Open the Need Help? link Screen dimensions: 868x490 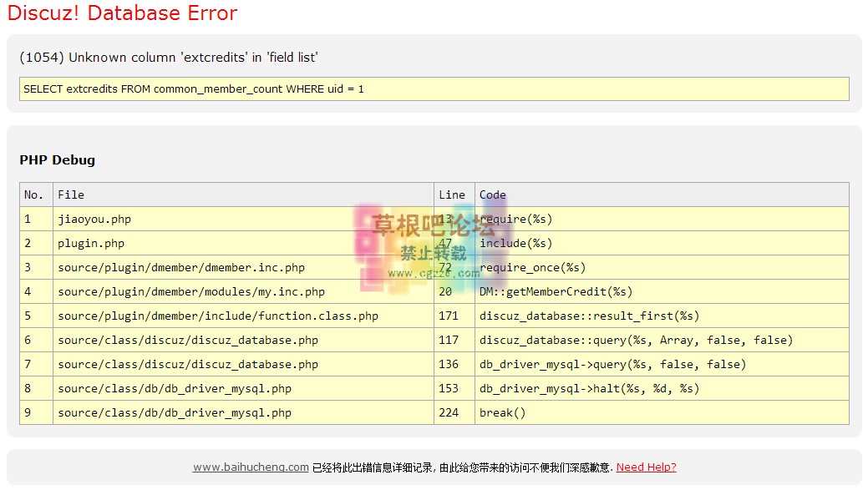pos(646,467)
